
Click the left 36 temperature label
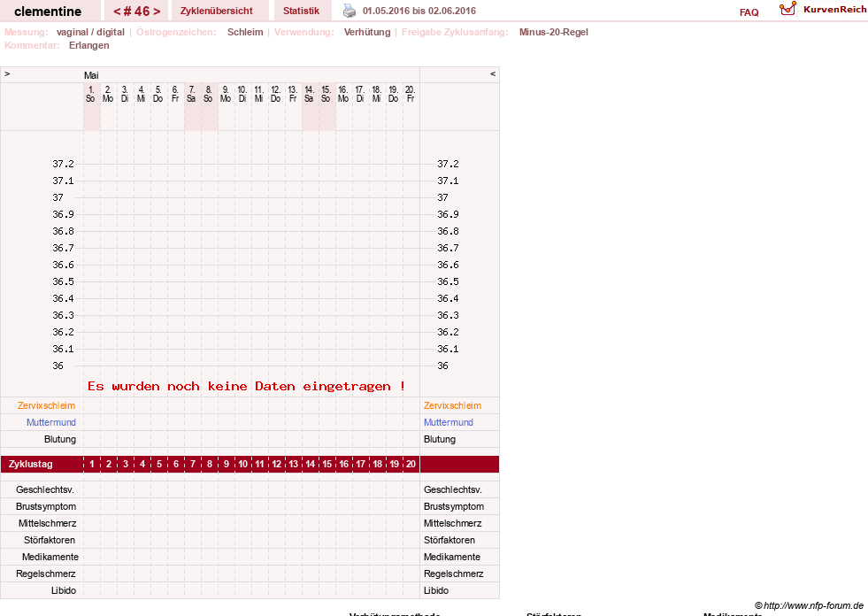58,366
